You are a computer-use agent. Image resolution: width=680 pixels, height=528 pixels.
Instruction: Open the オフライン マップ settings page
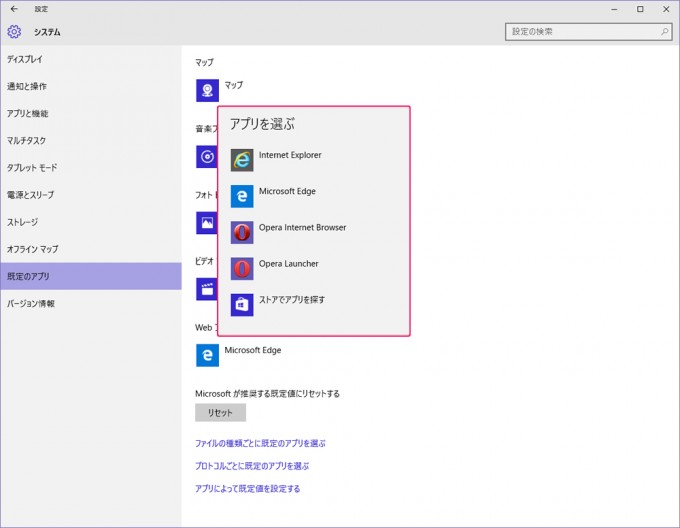tap(91, 249)
